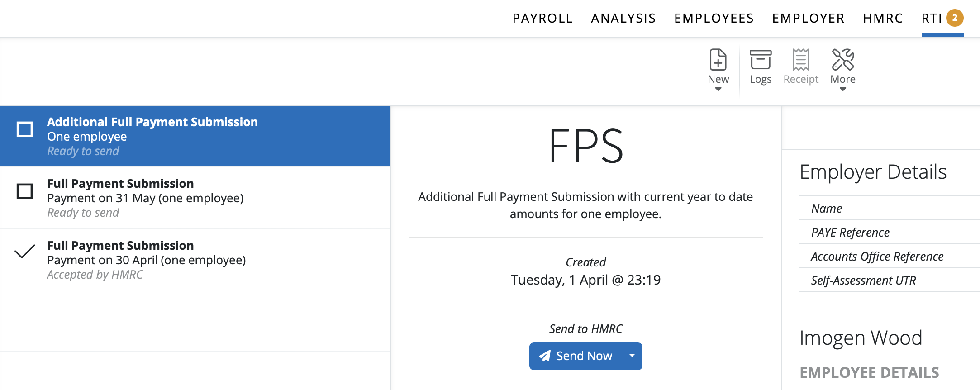
Task: Click the Created date Tuesday, 1 April @ 23:19
Action: coord(585,280)
